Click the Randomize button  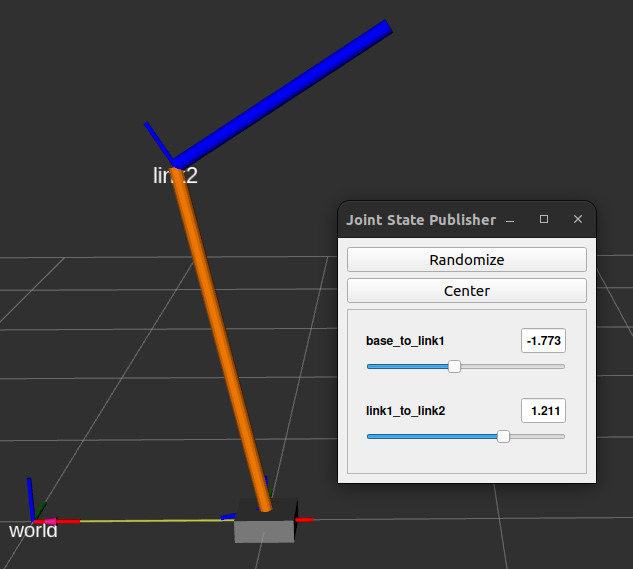pyautogui.click(x=467, y=260)
